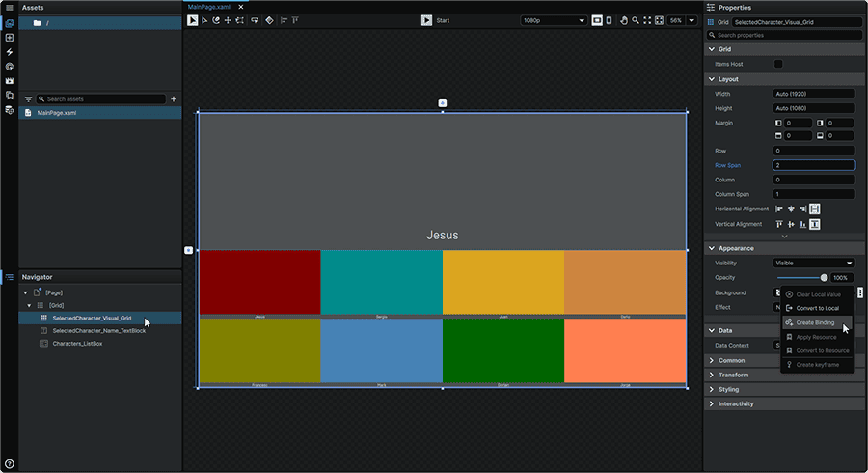This screenshot has height=473, width=868.
Task: Expand the Styling section
Action: (712, 389)
